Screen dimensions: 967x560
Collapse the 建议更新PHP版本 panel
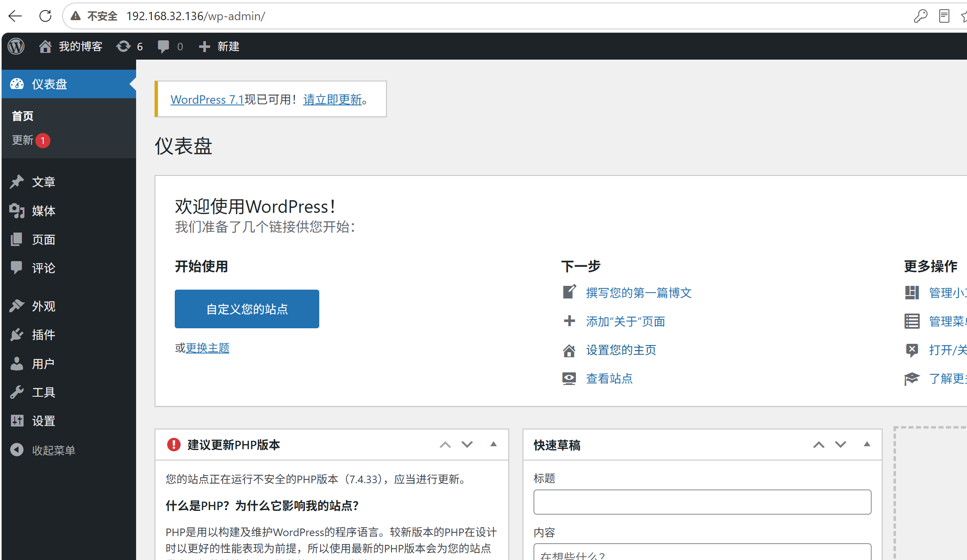coord(494,444)
